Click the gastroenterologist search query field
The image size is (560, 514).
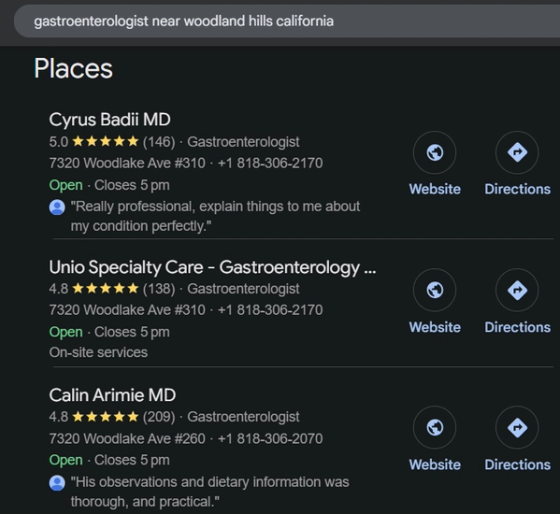click(287, 21)
